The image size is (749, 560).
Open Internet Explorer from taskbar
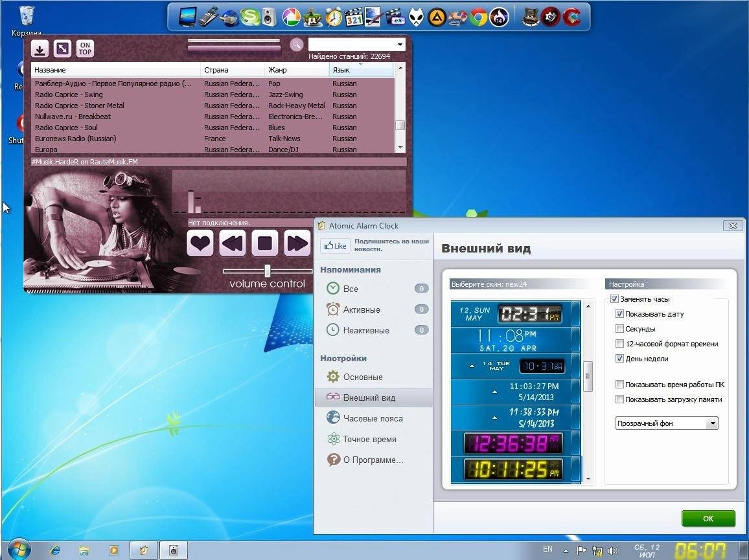56,550
